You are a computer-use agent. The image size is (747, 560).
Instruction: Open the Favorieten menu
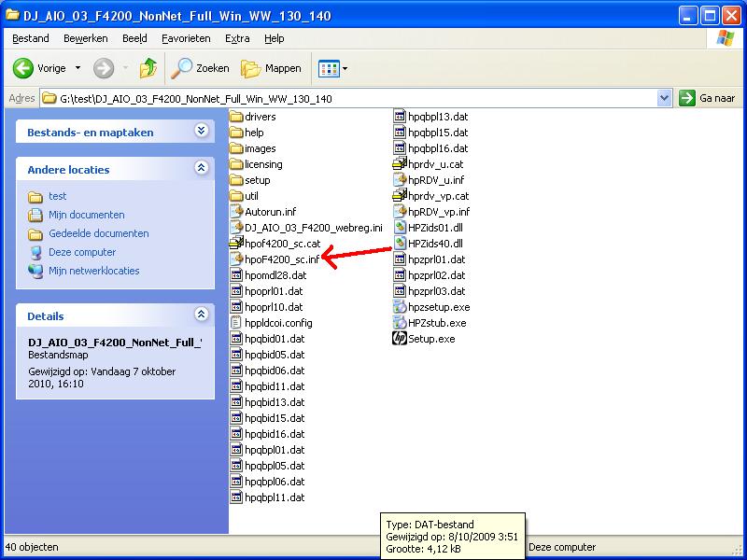186,38
